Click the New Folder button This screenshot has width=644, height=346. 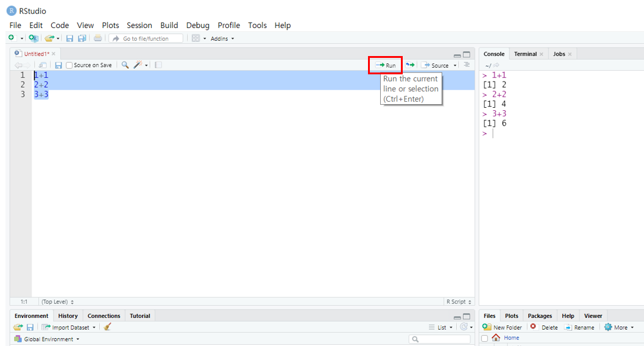(502, 327)
